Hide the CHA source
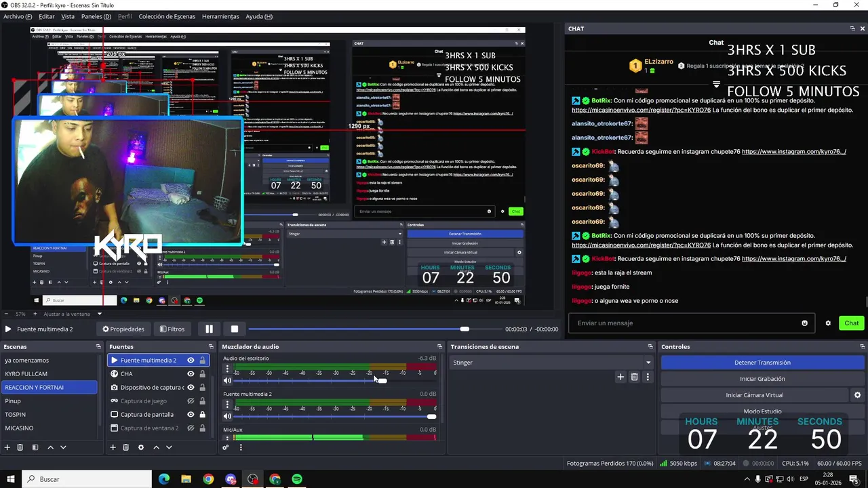The image size is (868, 488). tap(191, 374)
